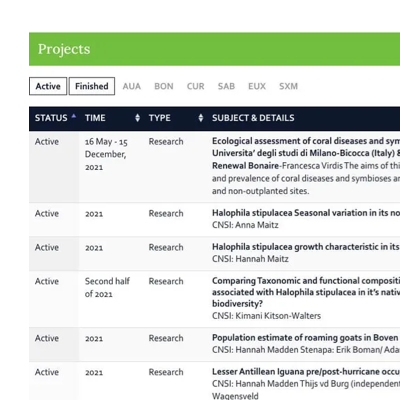400x400 pixels.
Task: Sort by SUBJECT & DETAILS header
Action: pos(253,118)
